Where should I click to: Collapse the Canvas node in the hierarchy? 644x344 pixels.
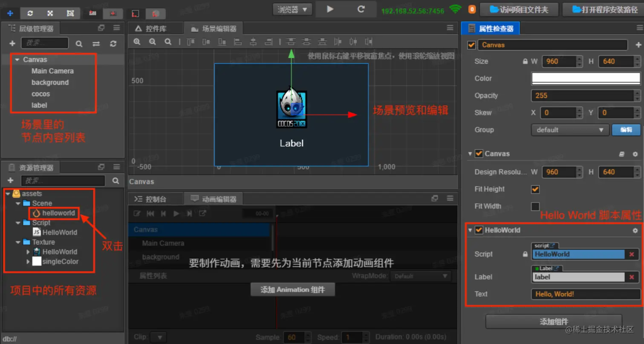(x=17, y=60)
